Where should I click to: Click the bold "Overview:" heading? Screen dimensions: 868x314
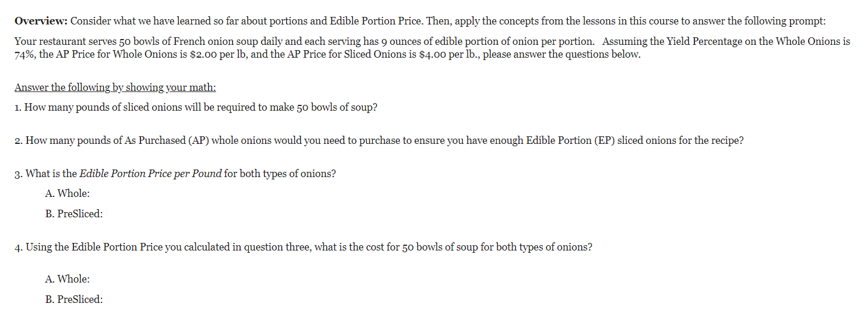point(41,22)
